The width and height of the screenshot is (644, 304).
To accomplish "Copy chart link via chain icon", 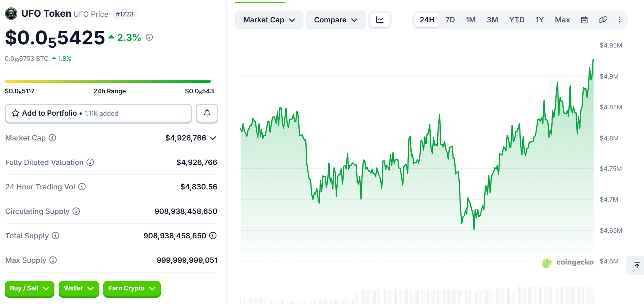I will click(603, 20).
